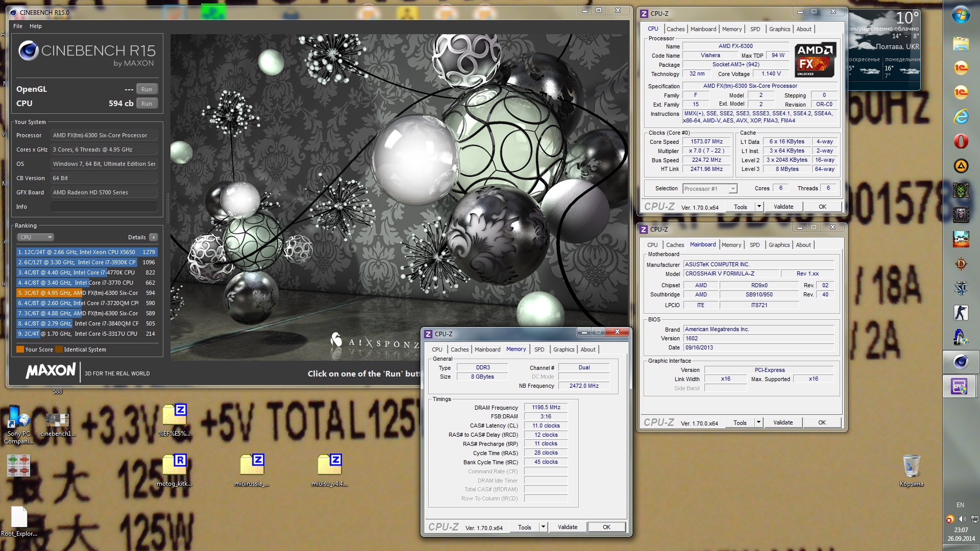Open the motog_kitk archive on desktop
This screenshot has width=980, height=551.
(x=174, y=470)
